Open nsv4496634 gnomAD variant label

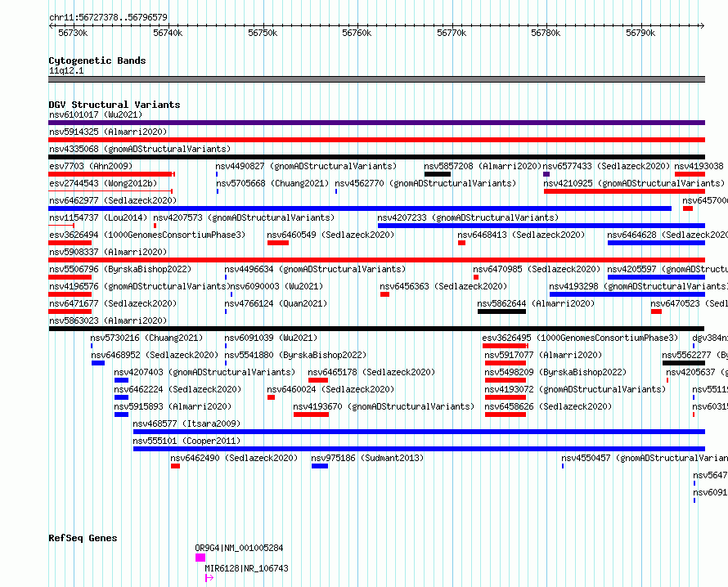click(315, 269)
